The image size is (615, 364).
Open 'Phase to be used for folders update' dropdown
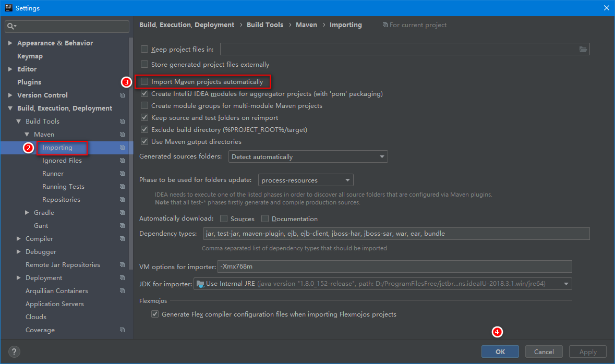tap(306, 180)
